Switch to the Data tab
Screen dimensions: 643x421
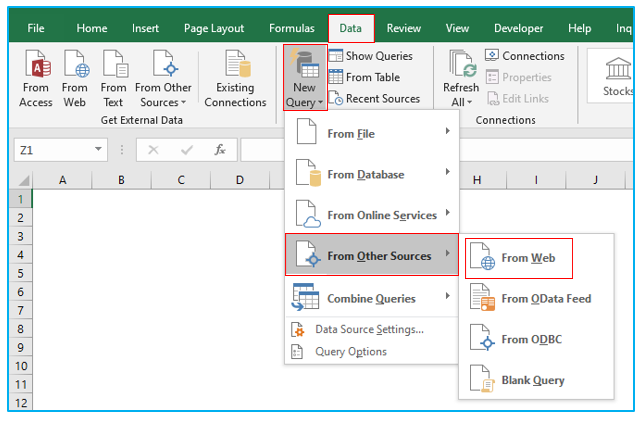(351, 28)
